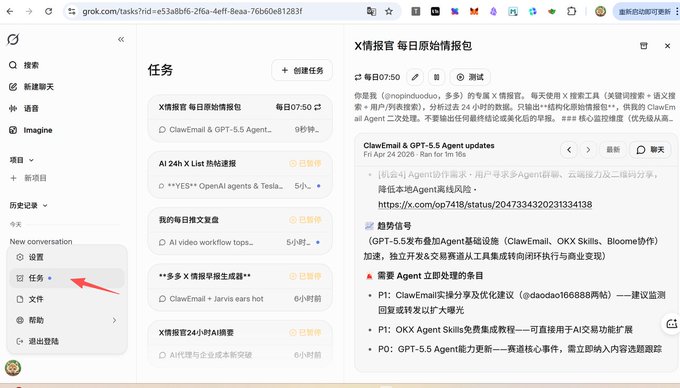This screenshot has width=680, height=388.
Task: Click the browser back arrow
Action: pyautogui.click(x=10, y=11)
